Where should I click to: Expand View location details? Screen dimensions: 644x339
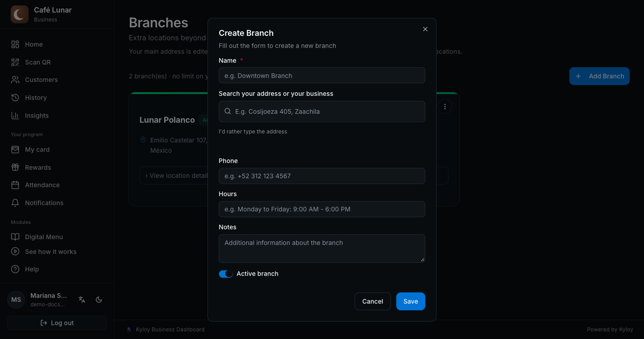point(294,176)
